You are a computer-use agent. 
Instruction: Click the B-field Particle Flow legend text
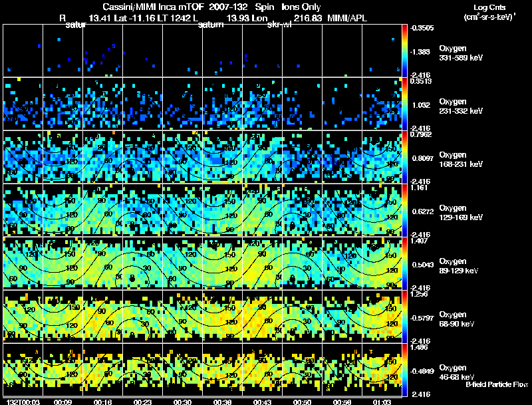click(497, 384)
